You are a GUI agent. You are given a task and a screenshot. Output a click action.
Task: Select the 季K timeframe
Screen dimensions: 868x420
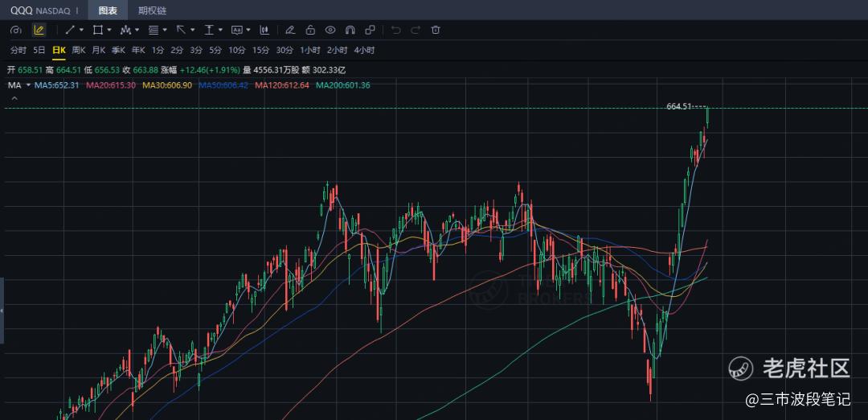pos(118,51)
